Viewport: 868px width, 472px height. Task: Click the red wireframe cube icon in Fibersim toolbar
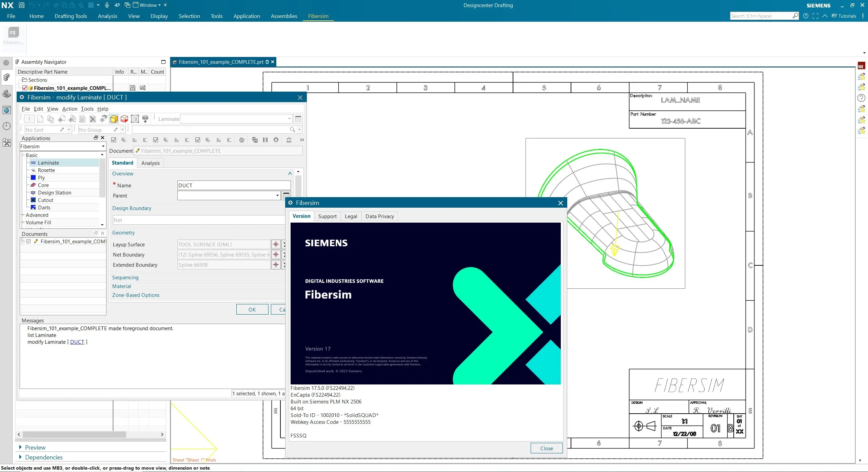point(124,119)
